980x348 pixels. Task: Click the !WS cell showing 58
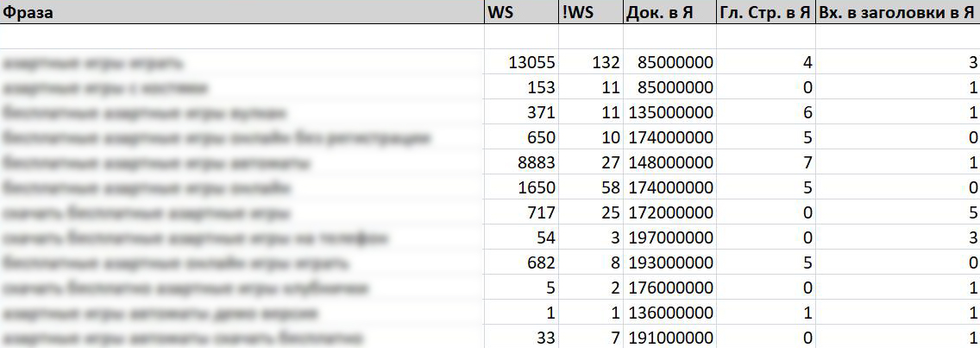pyautogui.click(x=591, y=187)
